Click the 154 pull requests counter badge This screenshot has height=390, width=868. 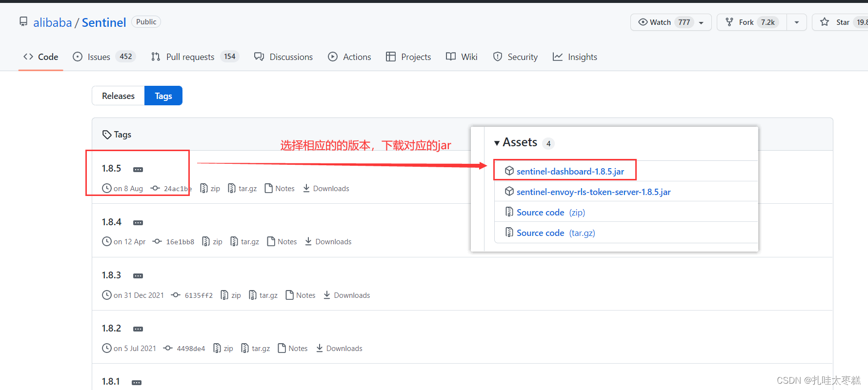(x=230, y=57)
